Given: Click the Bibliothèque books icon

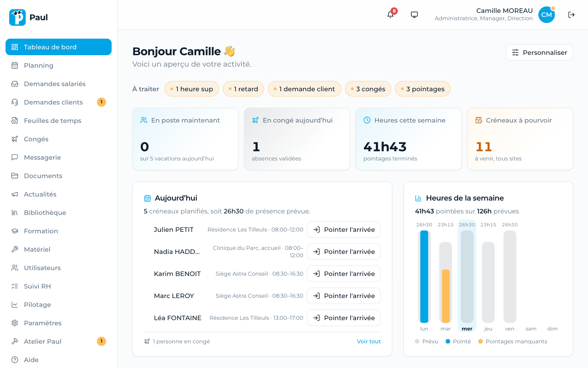Looking at the screenshot, I should click(x=15, y=213).
